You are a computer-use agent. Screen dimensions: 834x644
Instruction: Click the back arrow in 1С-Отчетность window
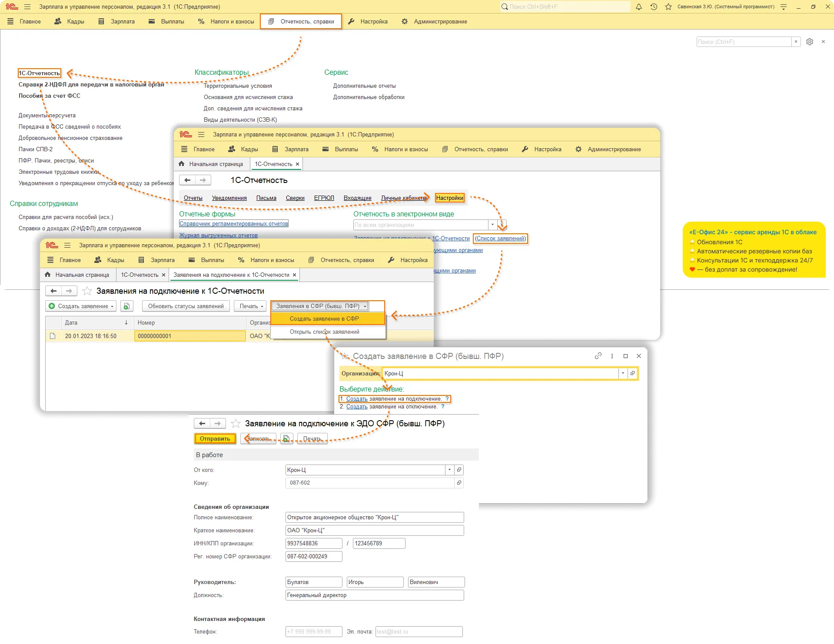click(x=187, y=180)
